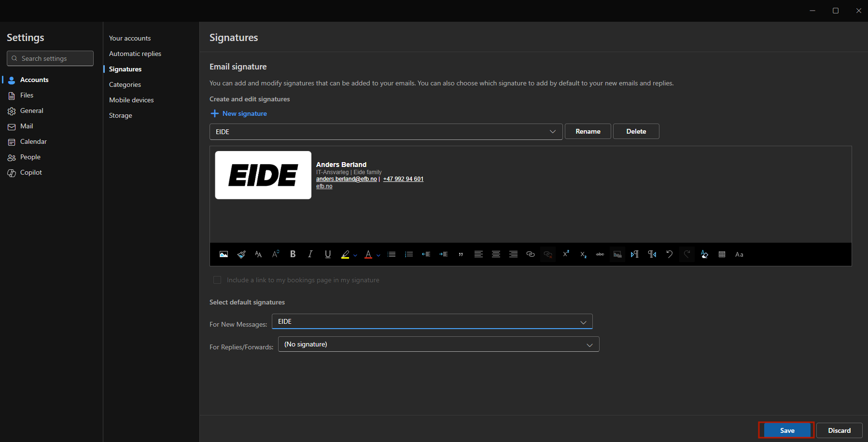This screenshot has height=442, width=868.
Task: Toggle italic formatting
Action: pyautogui.click(x=310, y=254)
